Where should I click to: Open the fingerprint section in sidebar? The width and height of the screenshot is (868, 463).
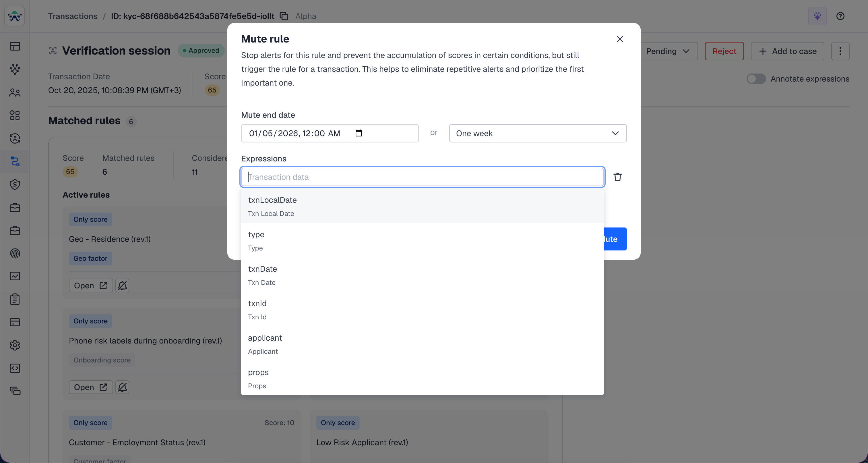tap(15, 253)
